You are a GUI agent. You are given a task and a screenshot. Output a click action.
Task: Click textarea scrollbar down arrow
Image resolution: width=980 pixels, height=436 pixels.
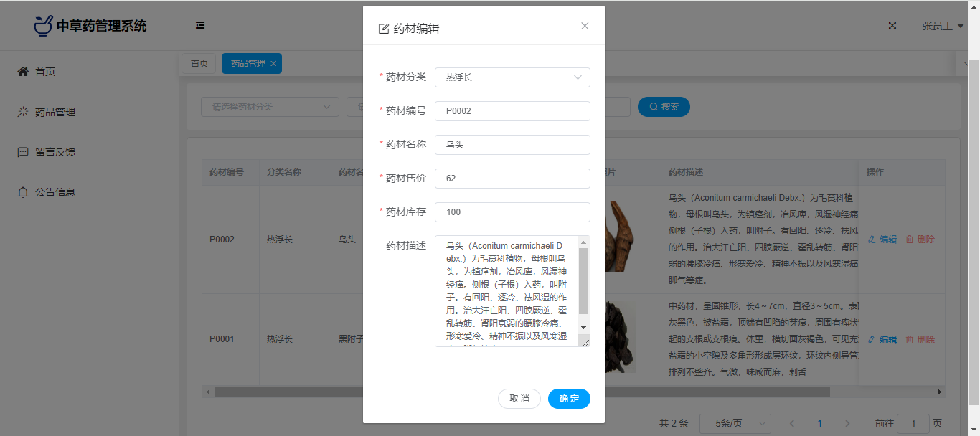pos(583,327)
